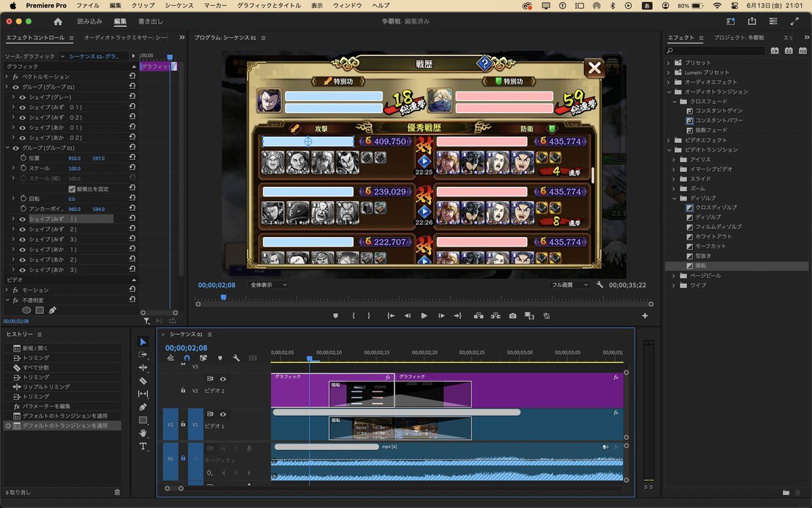The height and width of the screenshot is (508, 812).
Task: Expand the ベクトルモーション effect properties
Action: pos(7,77)
